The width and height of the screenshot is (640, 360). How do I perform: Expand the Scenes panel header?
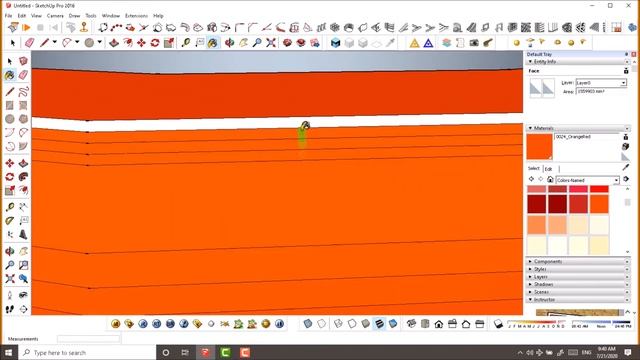[x=578, y=292]
